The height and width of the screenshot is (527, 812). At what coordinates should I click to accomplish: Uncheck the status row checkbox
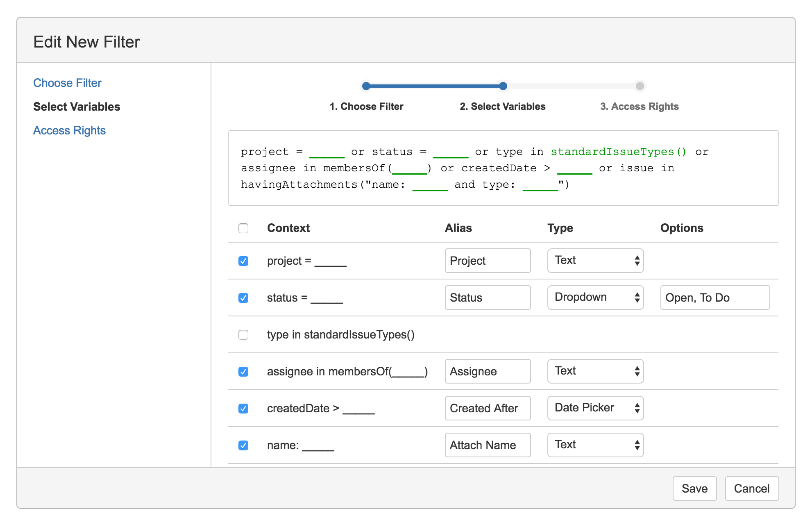coord(243,298)
